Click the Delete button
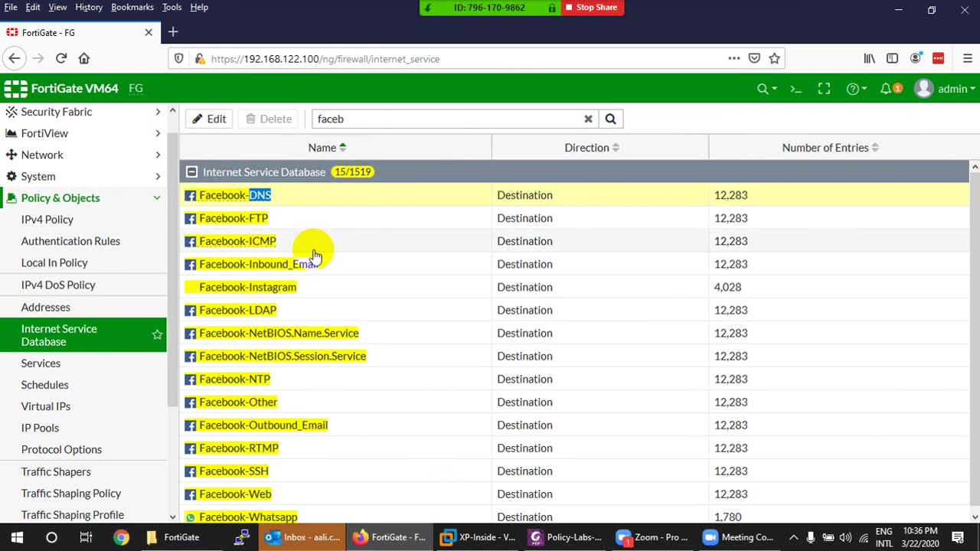Image resolution: width=980 pixels, height=551 pixels. 269,119
